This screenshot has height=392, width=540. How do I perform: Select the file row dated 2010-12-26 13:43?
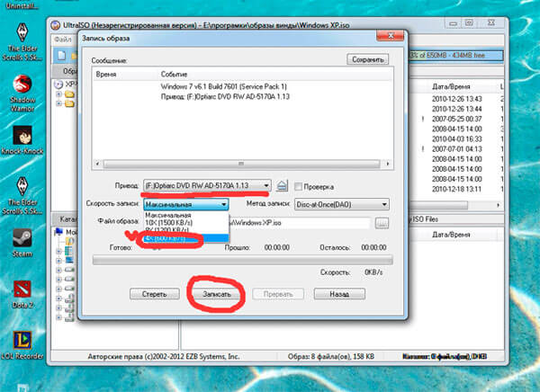pos(456,99)
